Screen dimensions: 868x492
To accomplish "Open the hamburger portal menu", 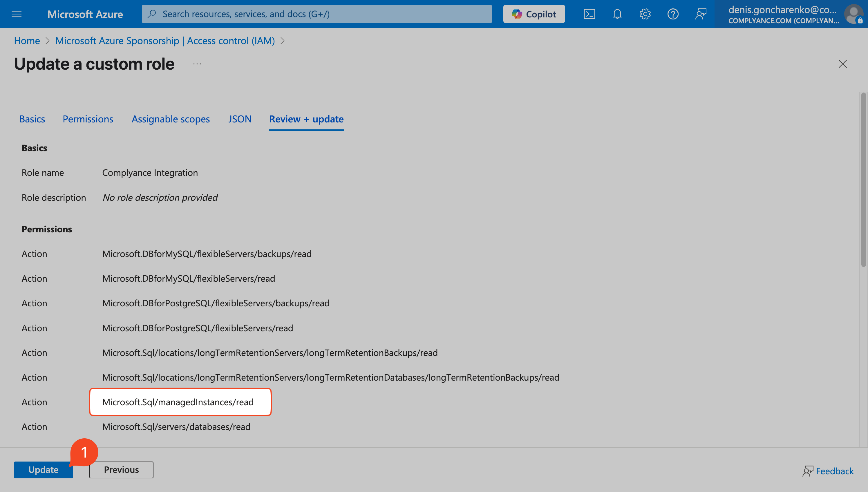I will pyautogui.click(x=17, y=14).
